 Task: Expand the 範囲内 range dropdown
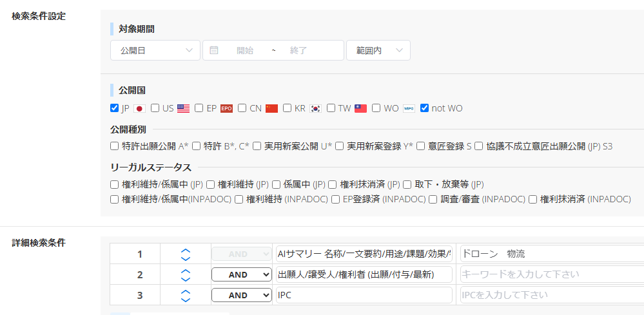tap(378, 50)
